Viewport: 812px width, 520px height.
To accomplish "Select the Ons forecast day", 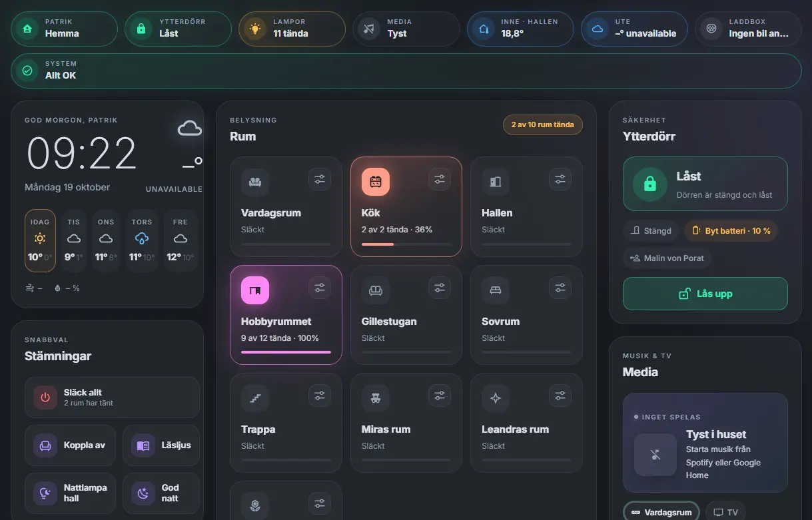I will pyautogui.click(x=106, y=240).
